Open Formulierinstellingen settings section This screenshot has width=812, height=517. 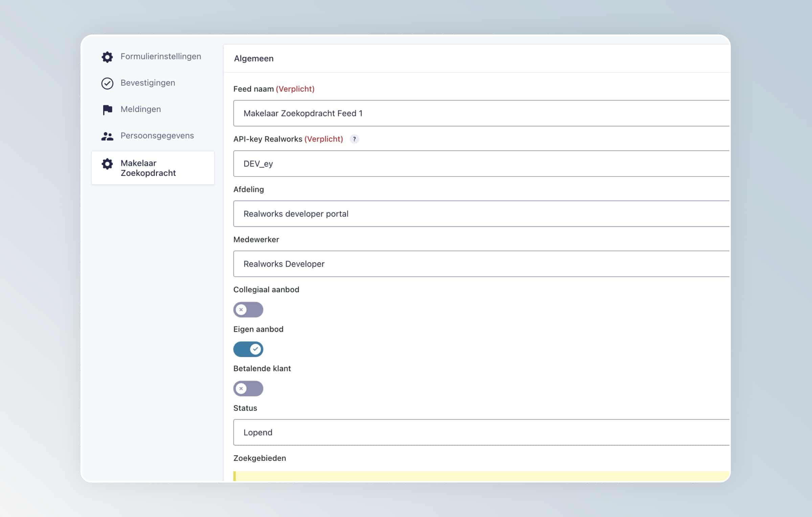pos(161,57)
